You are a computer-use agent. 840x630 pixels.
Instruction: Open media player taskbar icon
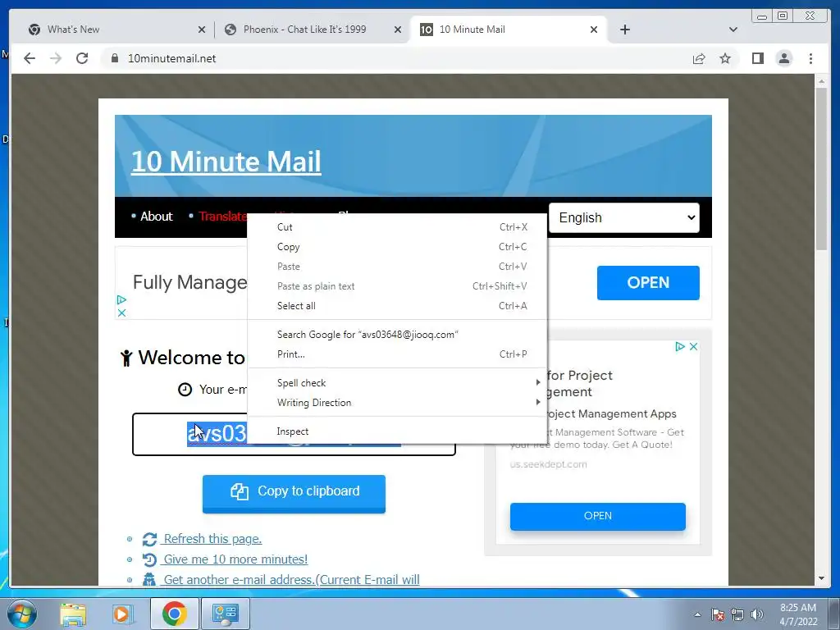(123, 614)
